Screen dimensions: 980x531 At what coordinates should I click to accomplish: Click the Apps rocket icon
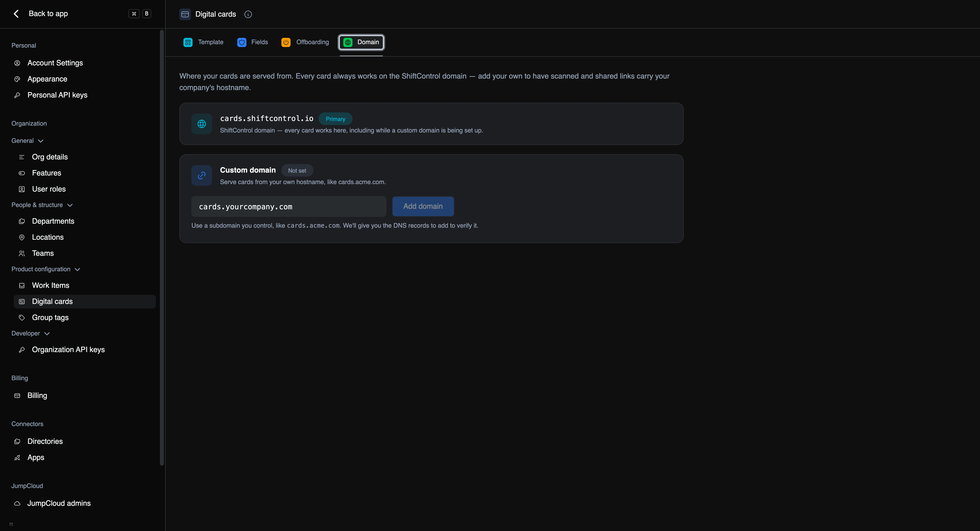pos(17,458)
